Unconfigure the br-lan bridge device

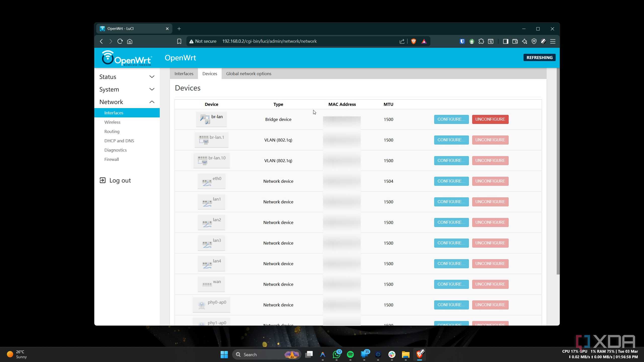pos(490,119)
